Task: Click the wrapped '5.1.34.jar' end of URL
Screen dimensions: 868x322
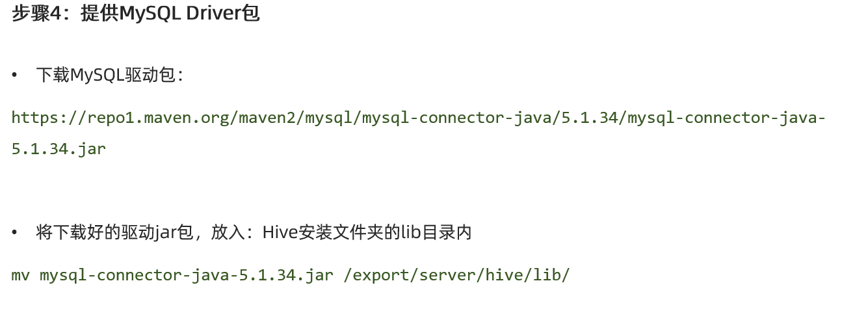Action: (x=59, y=149)
